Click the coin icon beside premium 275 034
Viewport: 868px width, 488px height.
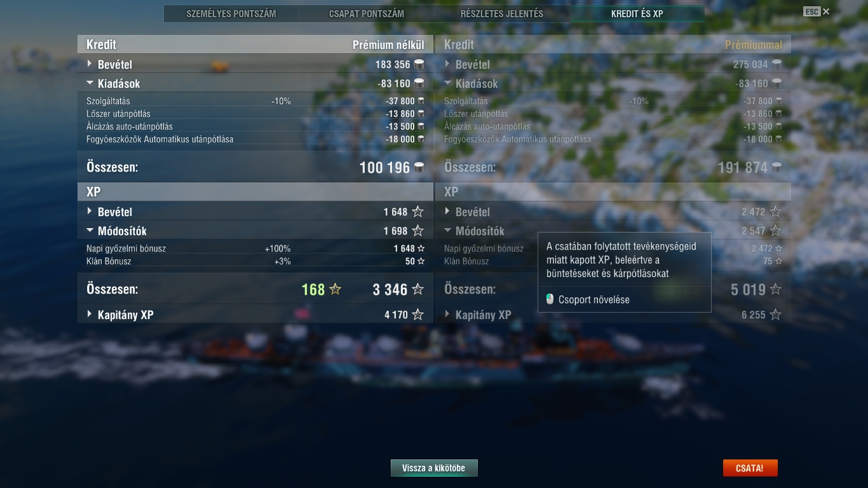coord(776,64)
